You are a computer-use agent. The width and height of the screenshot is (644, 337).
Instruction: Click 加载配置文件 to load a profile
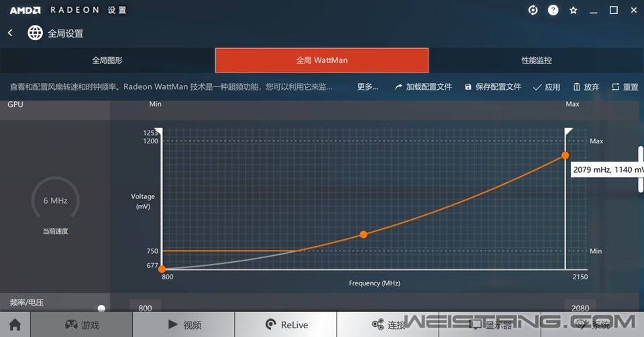[x=423, y=87]
